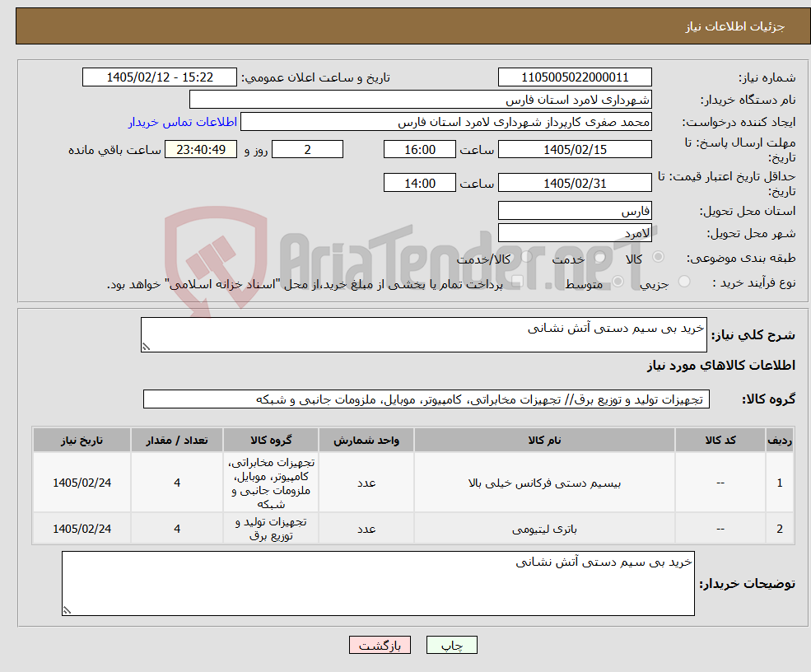
Task: Click the delivery city field لامرد
Action: click(x=575, y=233)
